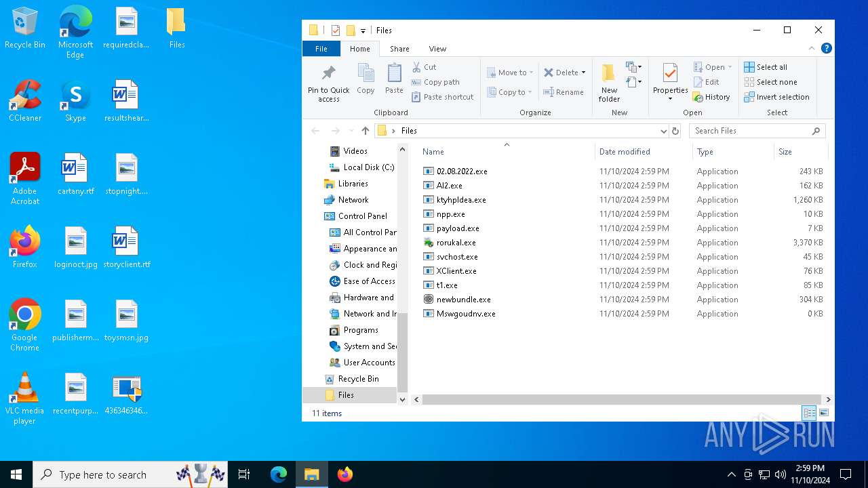
Task: Open New item dropdown in New group
Action: point(633,67)
